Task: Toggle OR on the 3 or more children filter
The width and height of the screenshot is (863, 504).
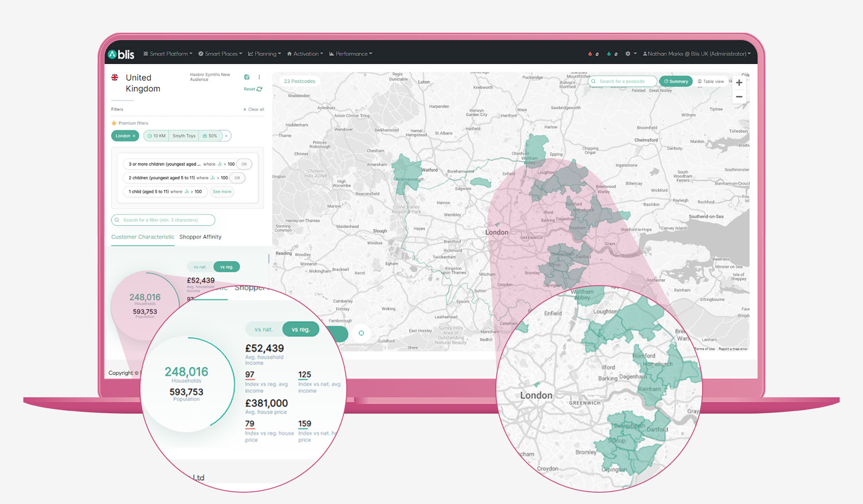Action: 244,164
